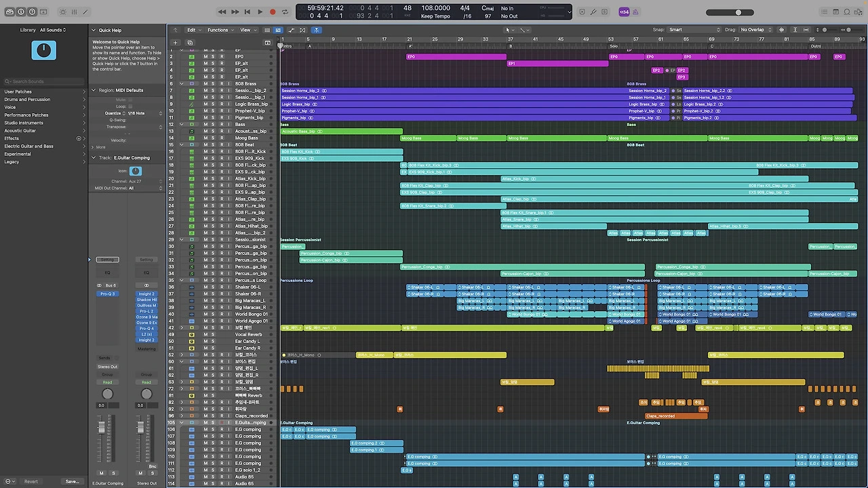Click the Replace mode button
The width and height of the screenshot is (868, 488).
(x=581, y=12)
